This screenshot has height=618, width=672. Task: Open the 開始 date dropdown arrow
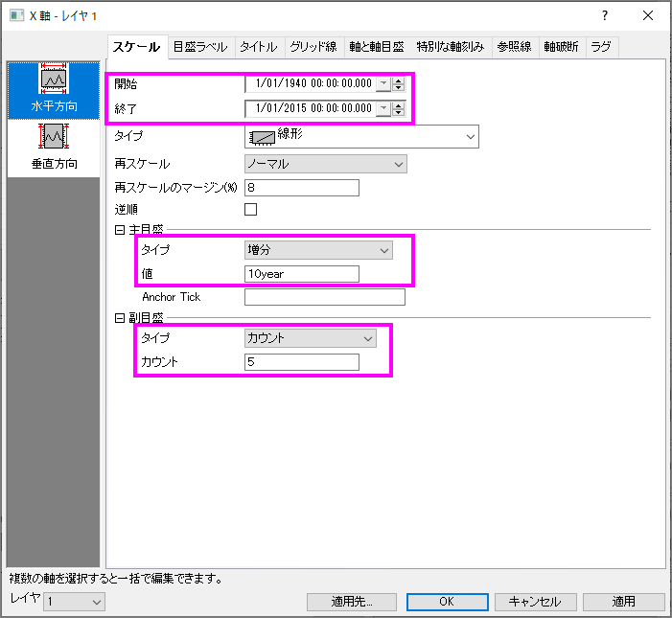click(383, 83)
